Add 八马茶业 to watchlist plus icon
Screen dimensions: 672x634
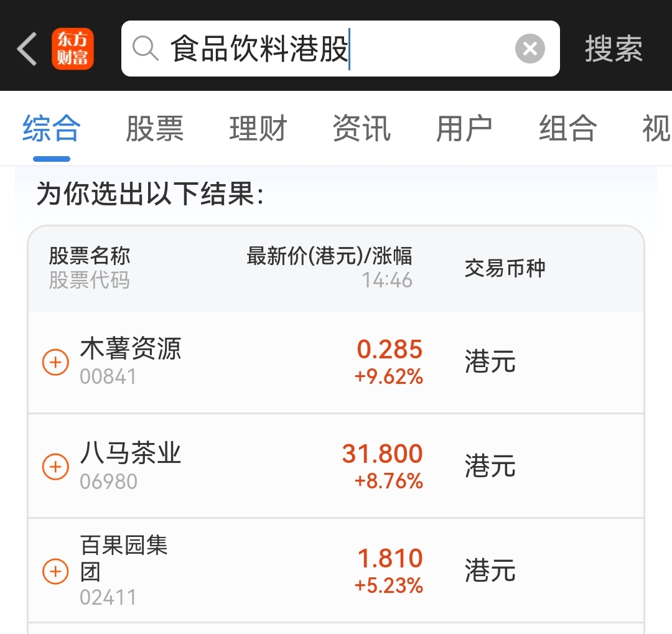(x=55, y=466)
